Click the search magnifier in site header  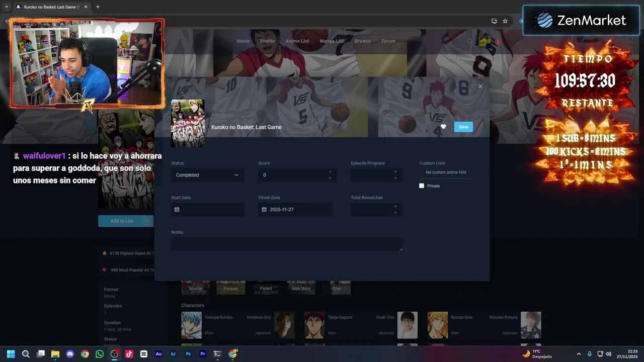469,41
